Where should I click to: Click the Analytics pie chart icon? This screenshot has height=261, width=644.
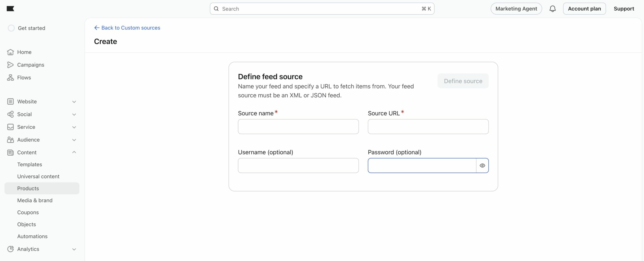(x=10, y=249)
